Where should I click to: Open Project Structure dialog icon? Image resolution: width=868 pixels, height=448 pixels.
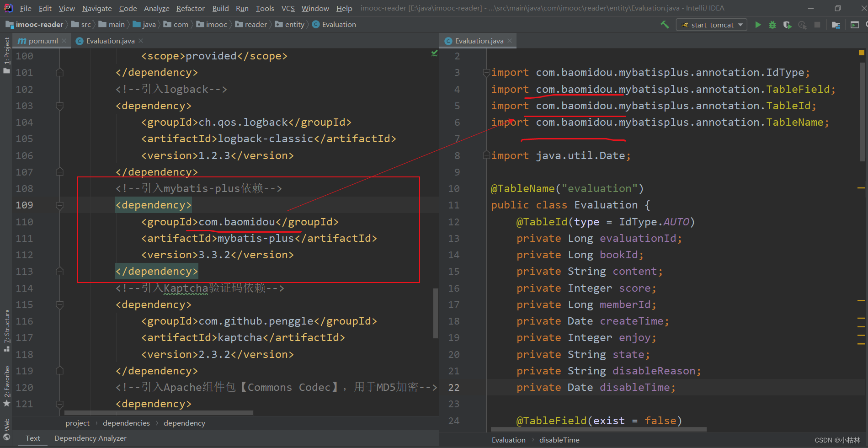click(836, 25)
